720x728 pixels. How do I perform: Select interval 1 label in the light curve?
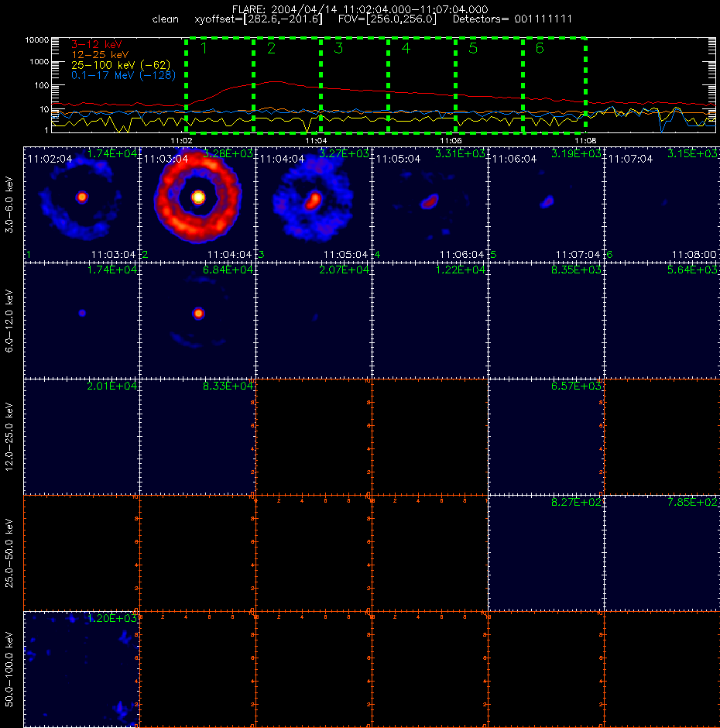pos(204,48)
